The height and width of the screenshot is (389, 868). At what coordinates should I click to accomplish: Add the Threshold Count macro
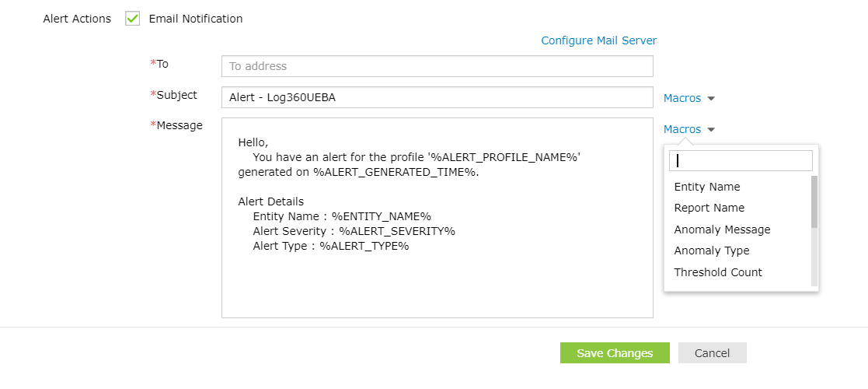pos(718,272)
